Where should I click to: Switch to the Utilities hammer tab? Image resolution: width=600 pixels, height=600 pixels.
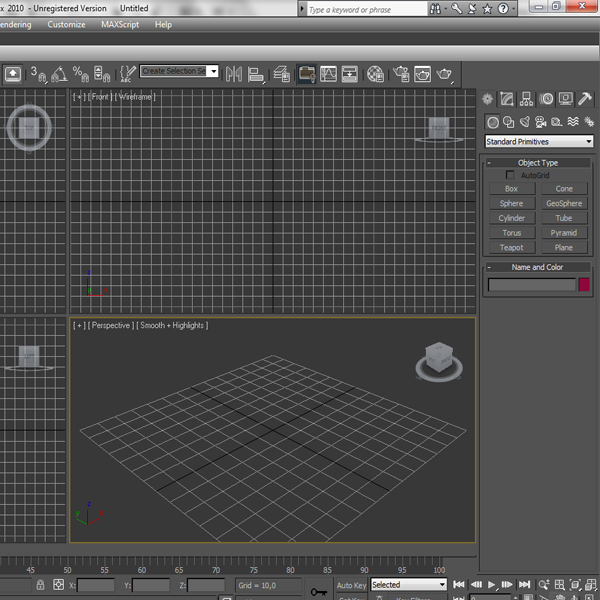(x=586, y=99)
